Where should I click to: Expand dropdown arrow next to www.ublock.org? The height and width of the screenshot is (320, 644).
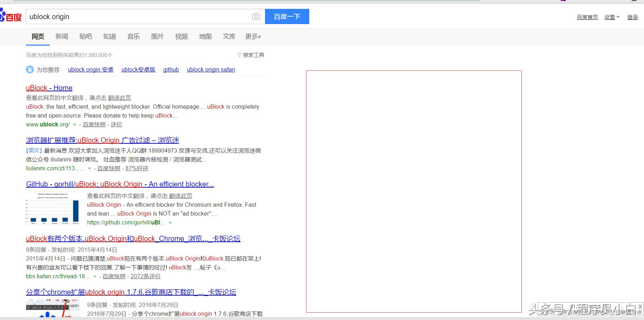74,125
